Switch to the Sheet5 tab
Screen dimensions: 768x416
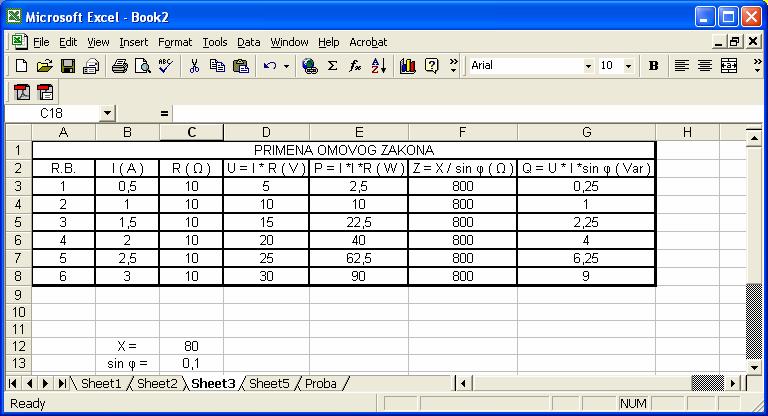[x=269, y=383]
